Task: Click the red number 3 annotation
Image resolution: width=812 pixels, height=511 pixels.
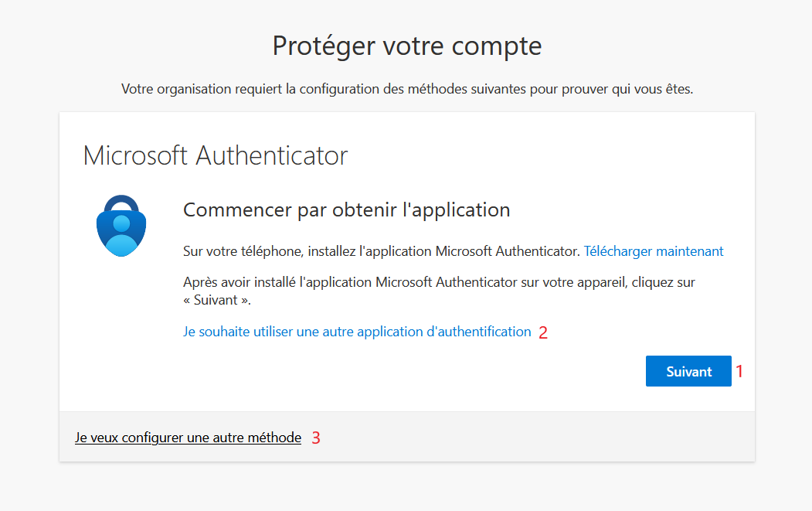Action: tap(316, 438)
